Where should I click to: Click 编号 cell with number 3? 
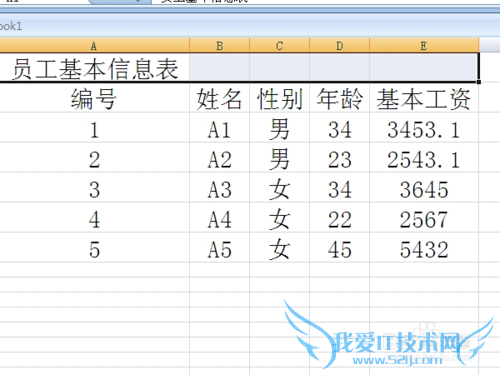[x=94, y=188]
